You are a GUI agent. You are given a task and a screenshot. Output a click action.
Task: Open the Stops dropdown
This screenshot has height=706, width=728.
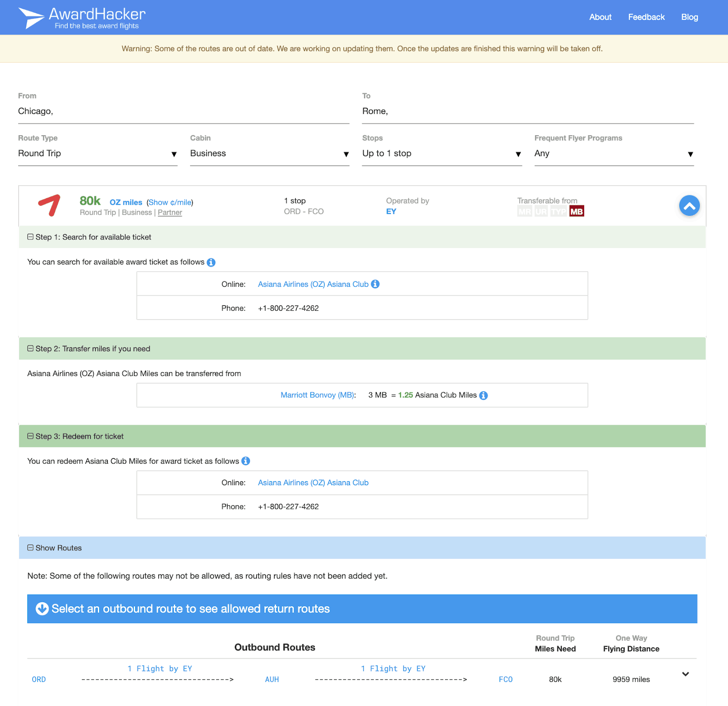(442, 153)
